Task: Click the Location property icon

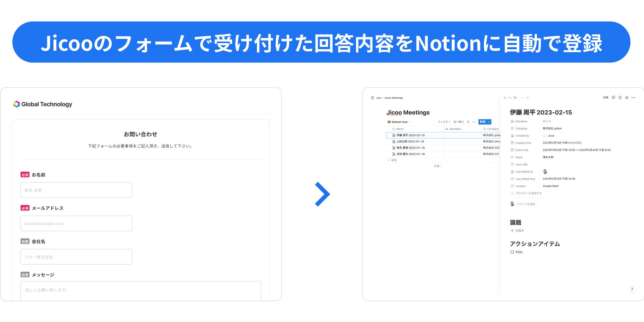Action: [x=512, y=186]
